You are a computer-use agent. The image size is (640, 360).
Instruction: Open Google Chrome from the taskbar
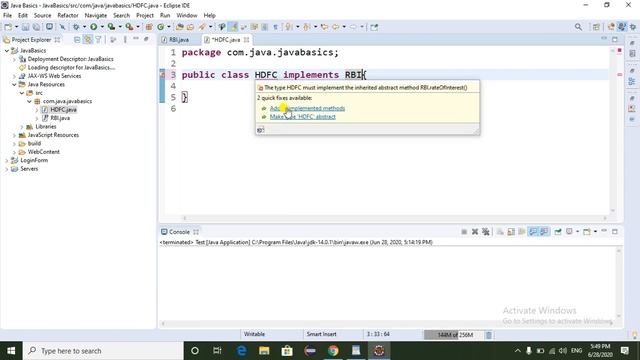(333, 351)
